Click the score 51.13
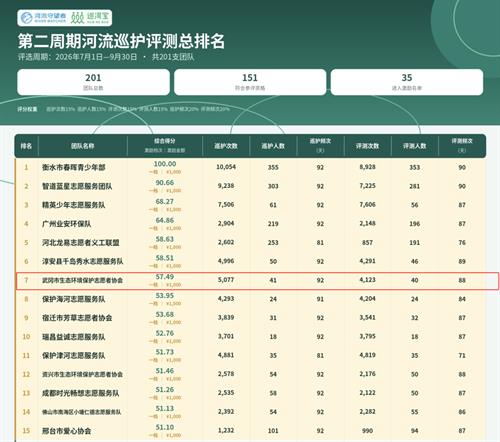 (165, 409)
